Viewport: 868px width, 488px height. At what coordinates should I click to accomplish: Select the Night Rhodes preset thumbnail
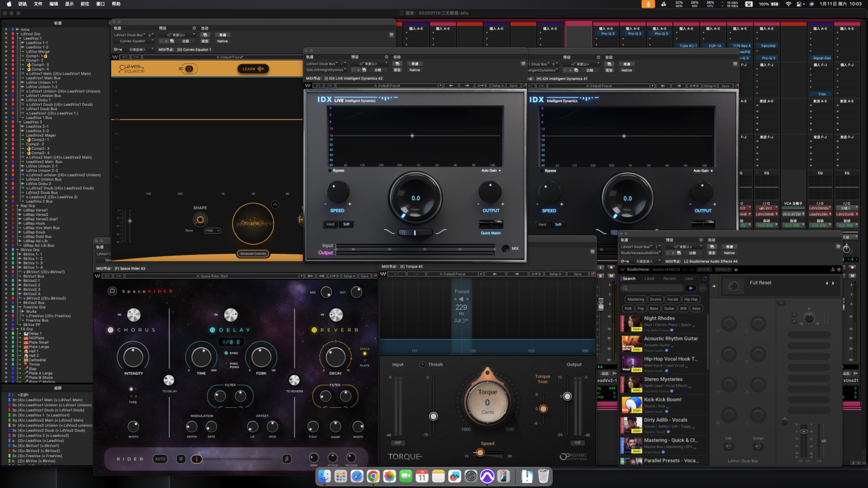tap(631, 323)
